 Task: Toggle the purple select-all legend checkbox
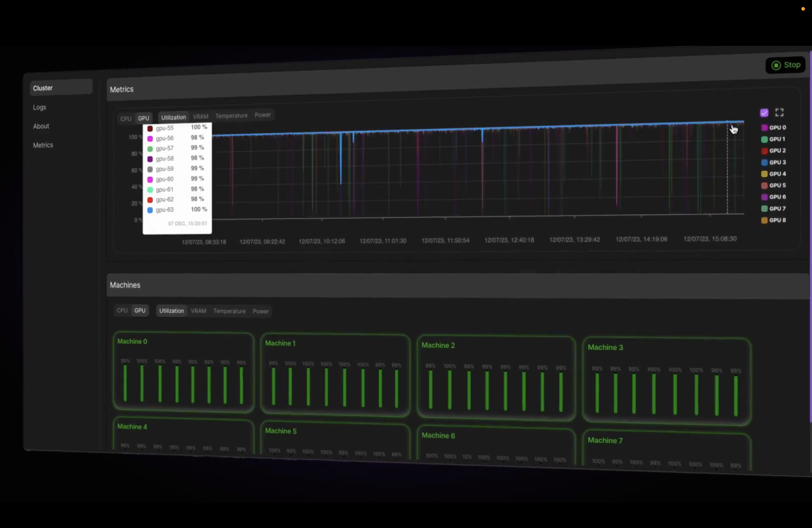[x=764, y=113]
